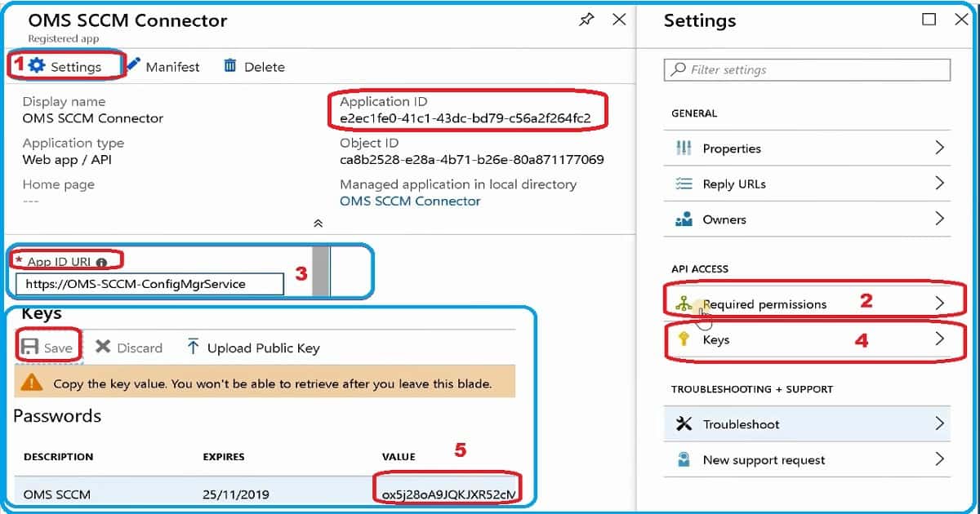Screen dimensions: 980x514
Task: Click the search icon in Filter settings
Action: [679, 69]
